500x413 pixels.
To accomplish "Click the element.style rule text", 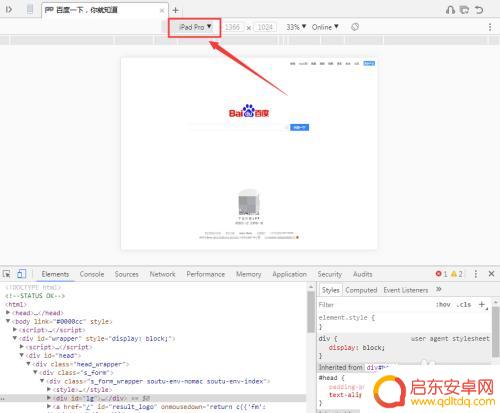I will (x=347, y=318).
